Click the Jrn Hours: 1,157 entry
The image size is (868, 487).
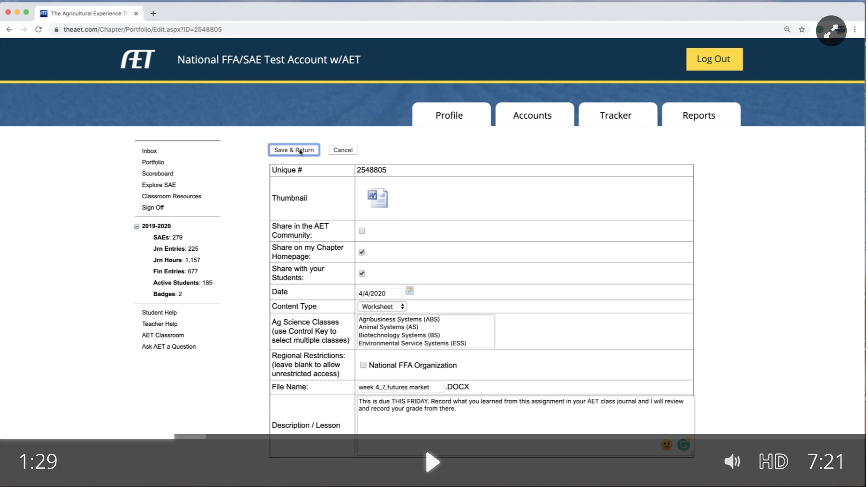[176, 260]
